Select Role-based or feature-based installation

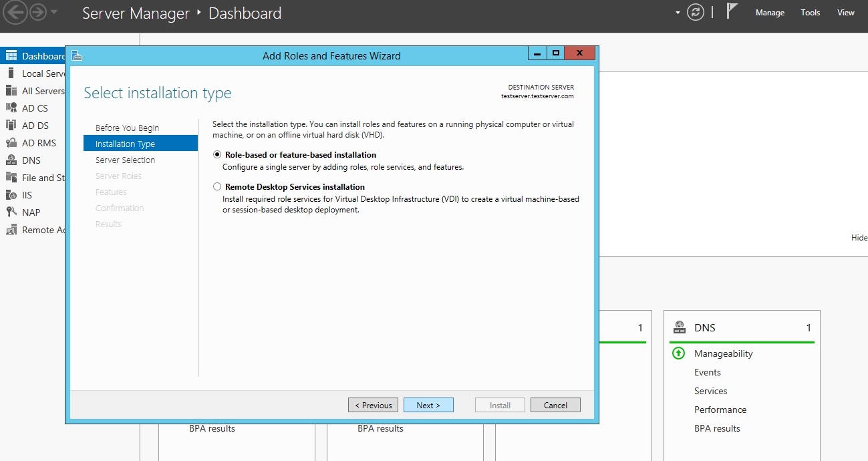tap(217, 155)
